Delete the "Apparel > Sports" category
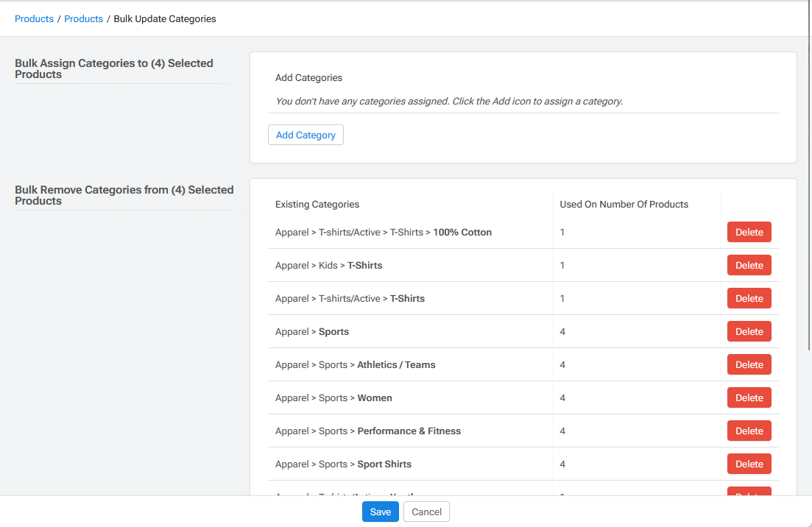Screen dimensions: 812x527 tap(749, 331)
